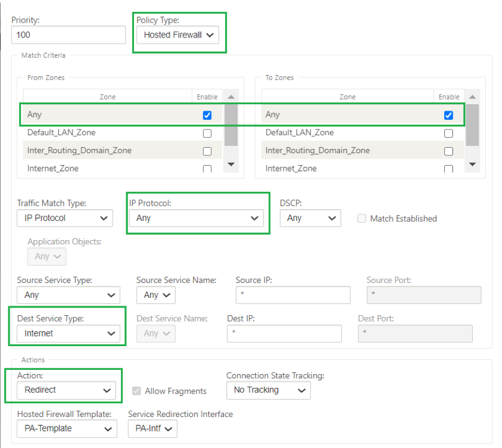Screen dimensions: 502x448
Task: Change the Action dropdown from Redirect
Action: [x=66, y=390]
